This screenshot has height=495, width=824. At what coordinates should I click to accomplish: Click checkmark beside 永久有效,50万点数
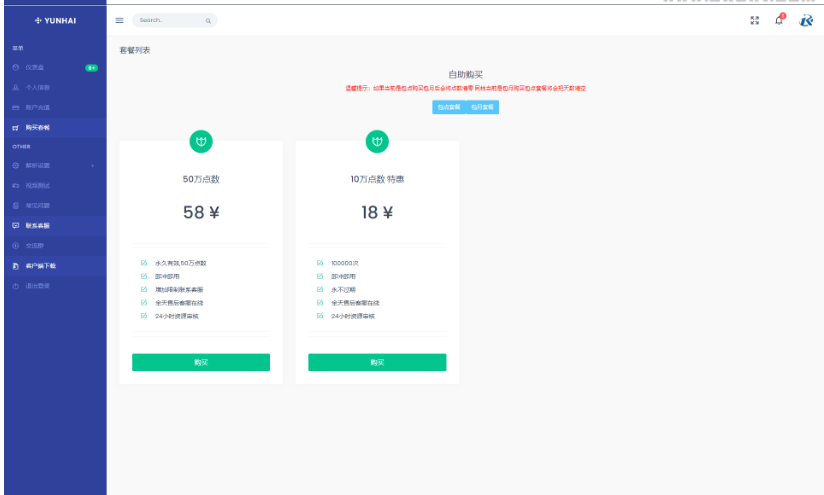point(144,263)
